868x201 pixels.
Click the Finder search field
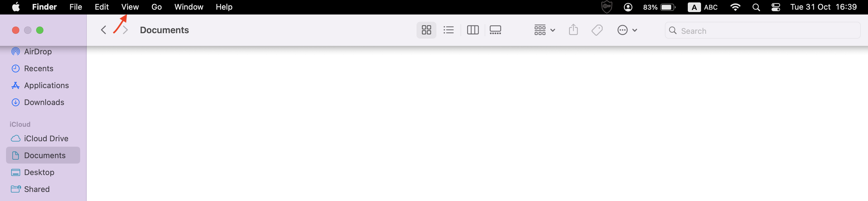click(x=762, y=30)
